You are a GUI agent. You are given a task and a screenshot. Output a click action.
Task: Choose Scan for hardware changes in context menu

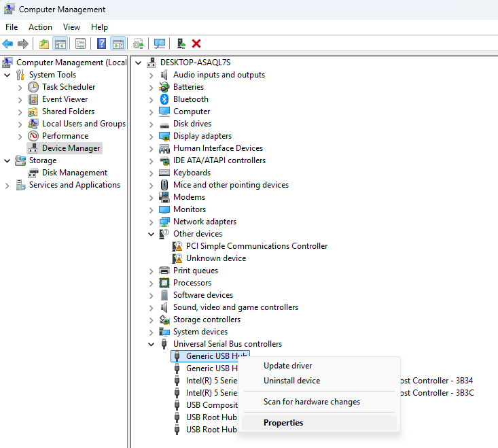point(319,402)
